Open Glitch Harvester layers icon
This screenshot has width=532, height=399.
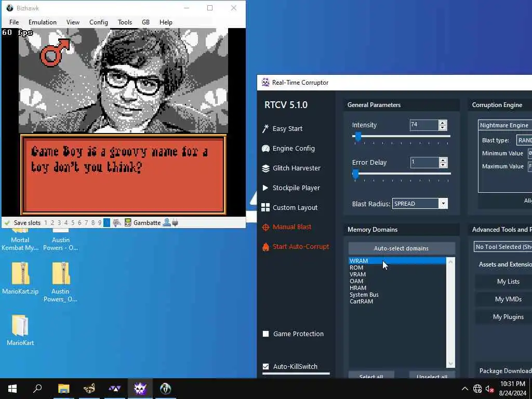click(x=265, y=168)
